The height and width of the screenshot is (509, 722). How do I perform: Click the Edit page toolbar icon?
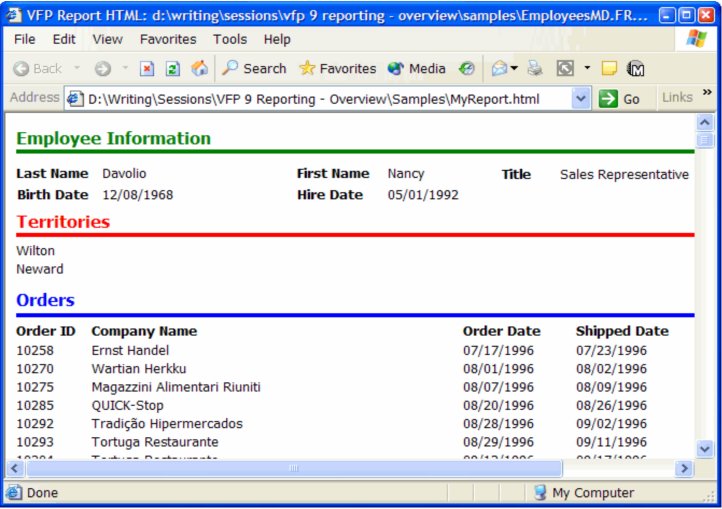click(x=565, y=69)
